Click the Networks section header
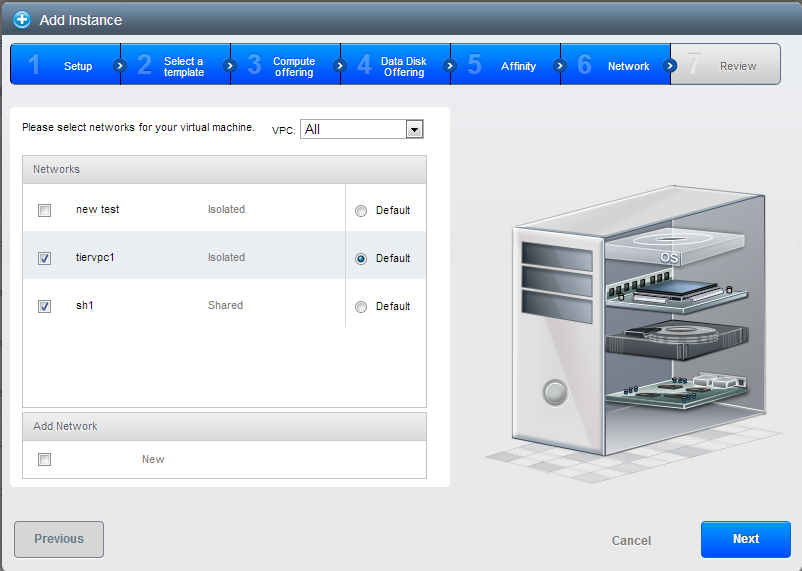This screenshot has height=571, width=802. [225, 169]
